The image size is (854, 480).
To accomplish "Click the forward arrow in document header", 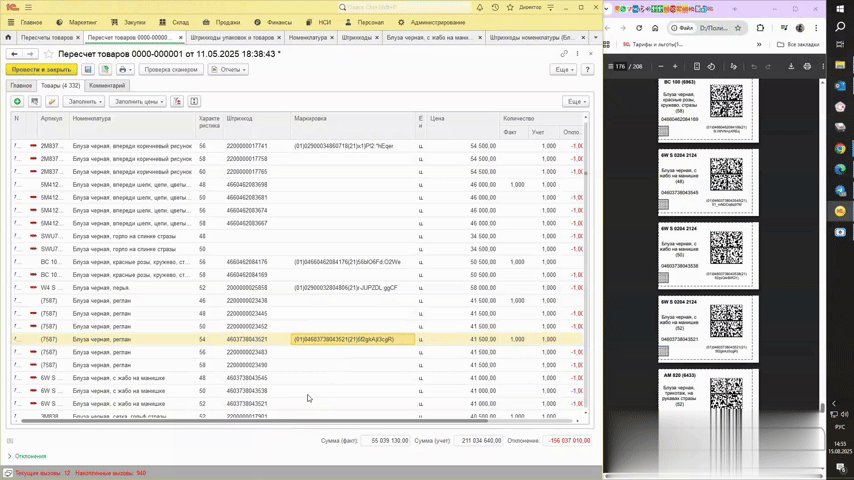I will (x=30, y=54).
